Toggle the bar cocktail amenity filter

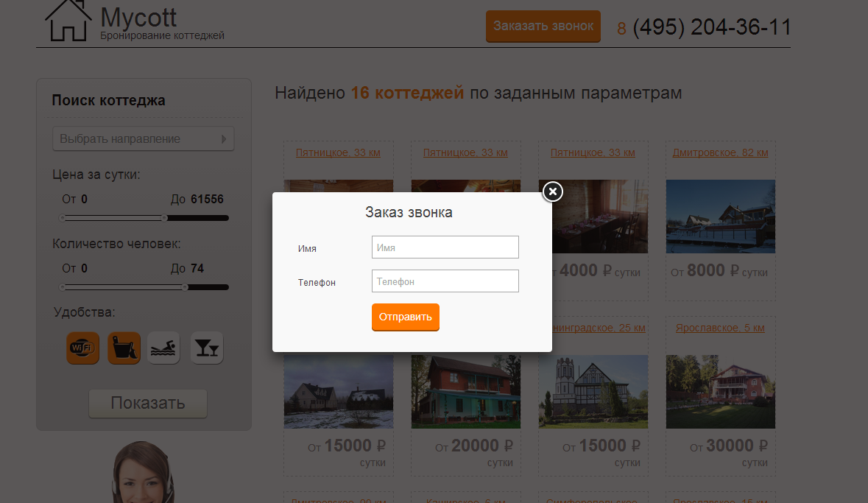click(207, 348)
